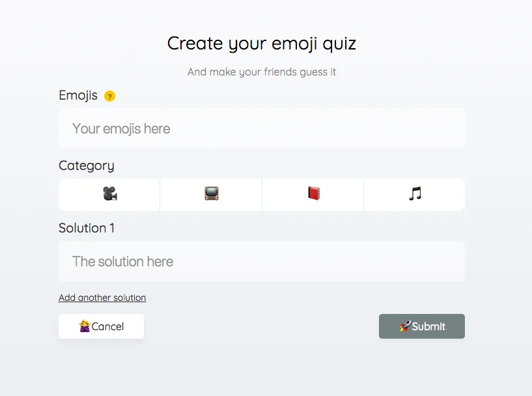Select the television category icon
Image resolution: width=532 pixels, height=396 pixels.
(211, 194)
